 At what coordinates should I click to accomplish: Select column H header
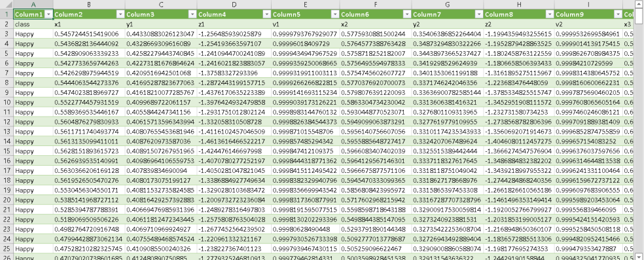pyautogui.click(x=519, y=5)
